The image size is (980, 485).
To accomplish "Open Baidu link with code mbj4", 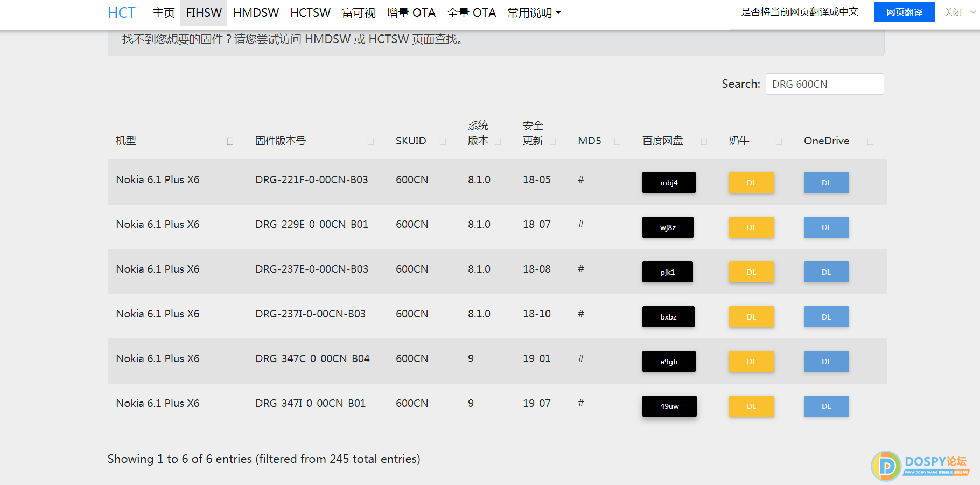I will pos(669,183).
